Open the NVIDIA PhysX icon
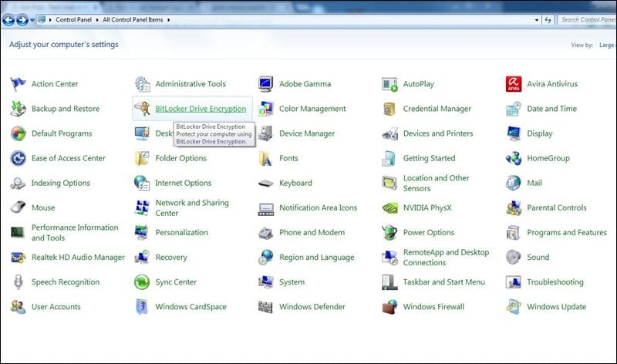This screenshot has width=617, height=364. 389,207
